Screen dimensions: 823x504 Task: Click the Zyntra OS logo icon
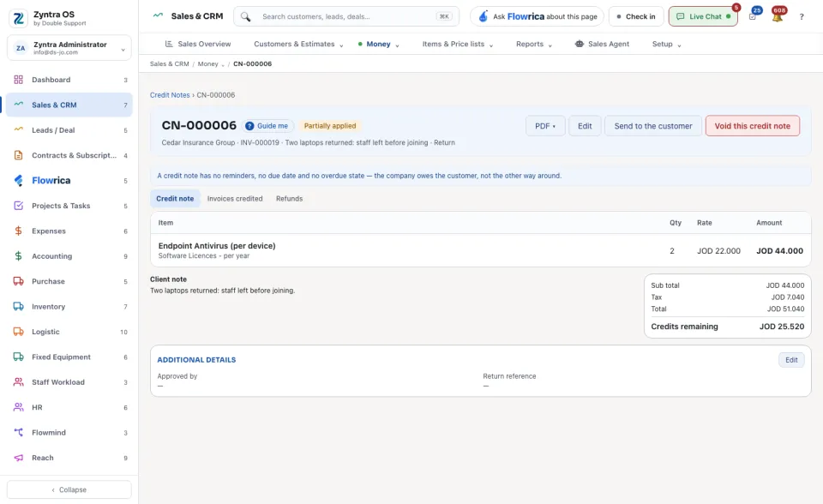coord(18,18)
